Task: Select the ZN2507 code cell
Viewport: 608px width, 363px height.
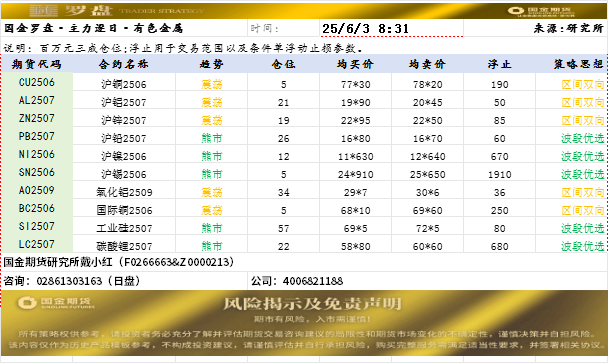Action: coord(37,118)
